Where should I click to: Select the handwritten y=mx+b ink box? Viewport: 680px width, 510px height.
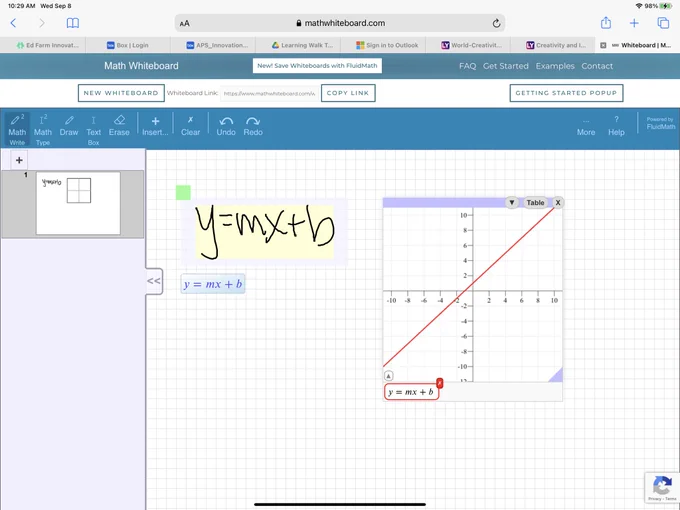[x=264, y=232]
